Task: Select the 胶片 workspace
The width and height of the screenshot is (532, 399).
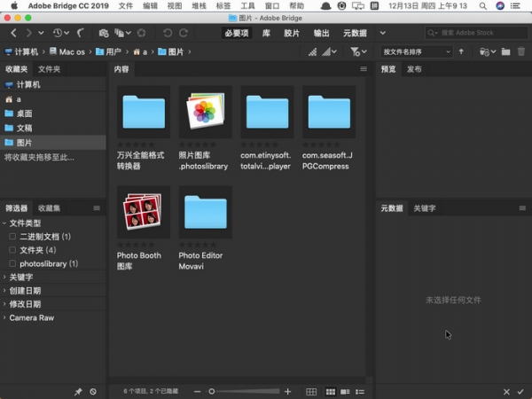Action: click(292, 33)
